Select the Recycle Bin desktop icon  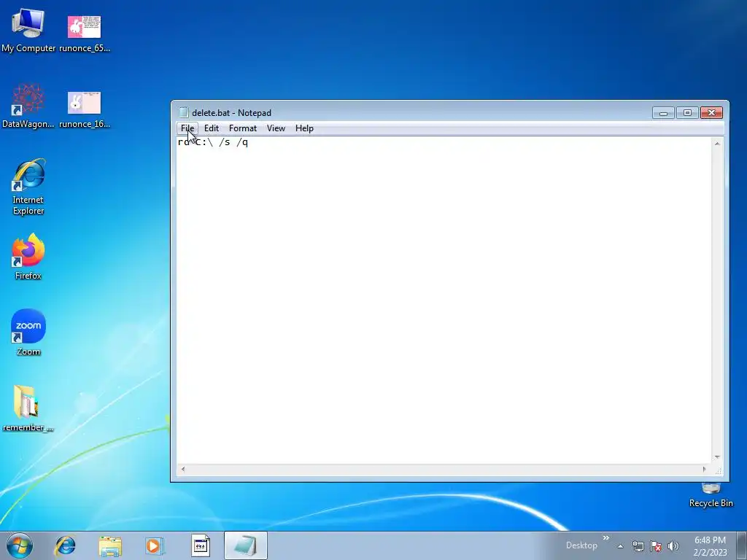click(x=711, y=495)
